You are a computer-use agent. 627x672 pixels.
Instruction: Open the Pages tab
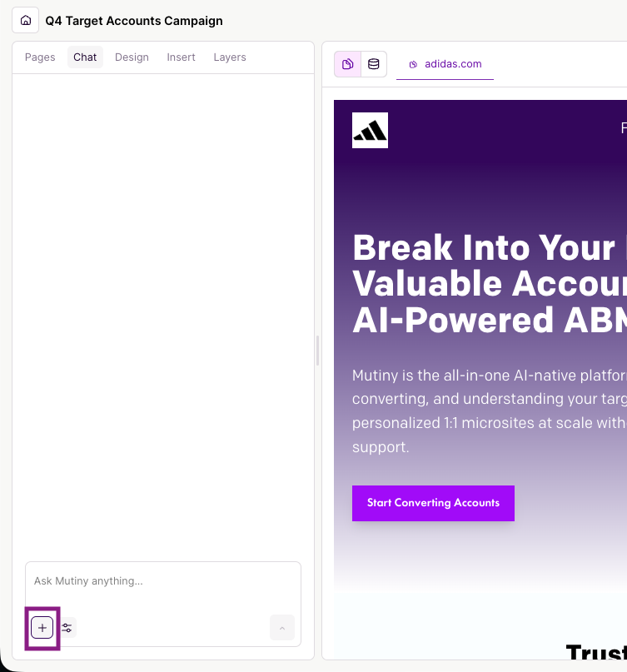[x=40, y=57]
